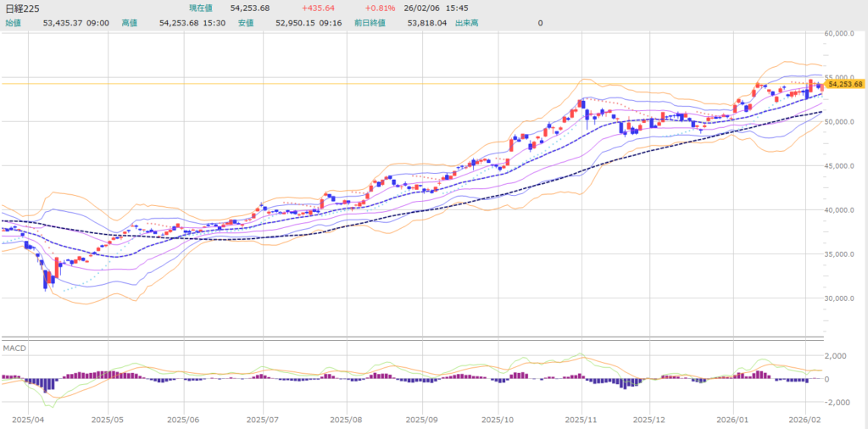
Task: Click the MACD indicator panel label
Action: [14, 349]
